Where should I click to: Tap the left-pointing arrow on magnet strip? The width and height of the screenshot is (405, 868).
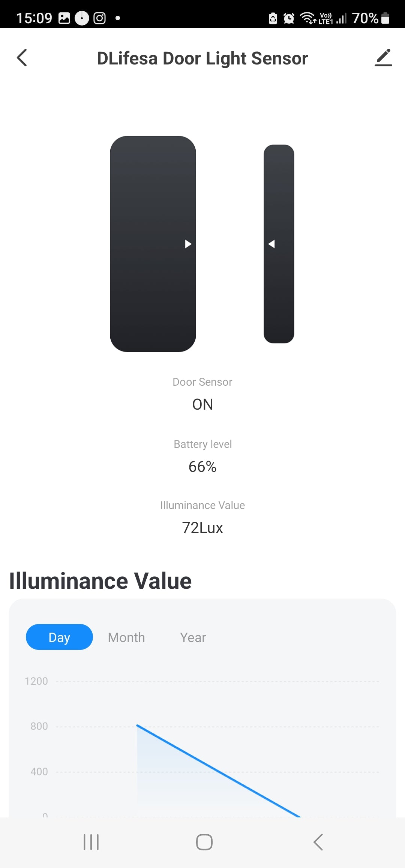click(x=271, y=244)
